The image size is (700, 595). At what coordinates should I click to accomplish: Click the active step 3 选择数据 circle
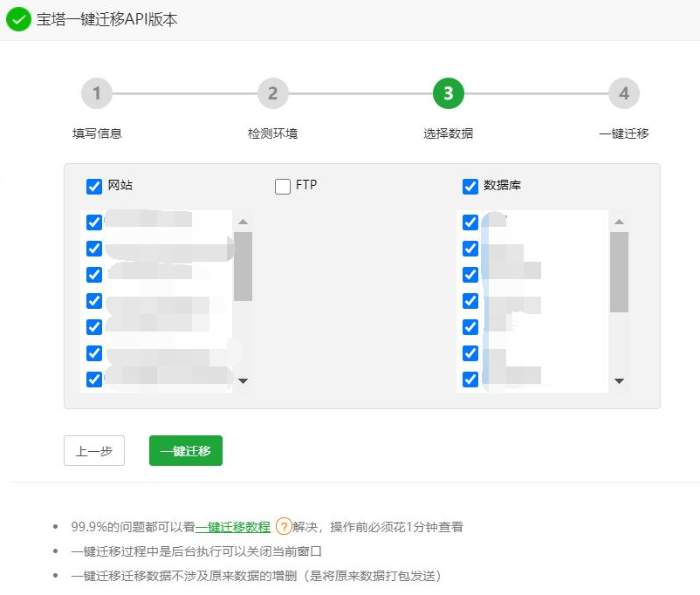tap(448, 93)
